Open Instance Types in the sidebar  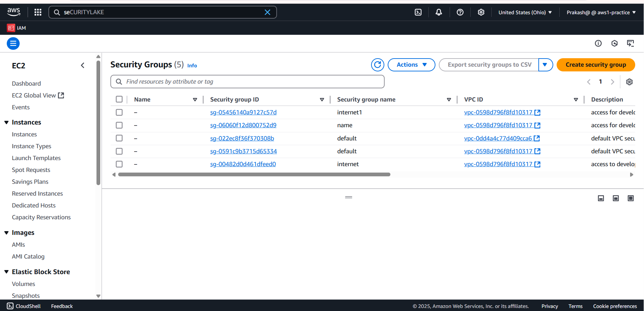tap(31, 146)
